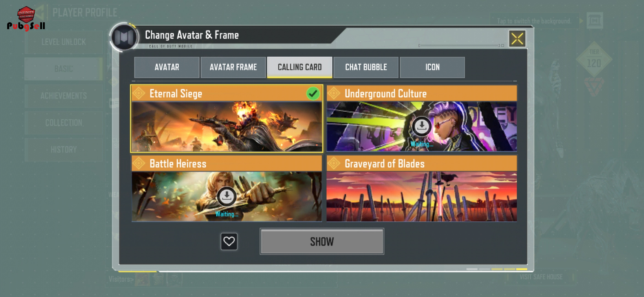
Task: Select the Graveyard of Blades card image
Action: tap(422, 196)
